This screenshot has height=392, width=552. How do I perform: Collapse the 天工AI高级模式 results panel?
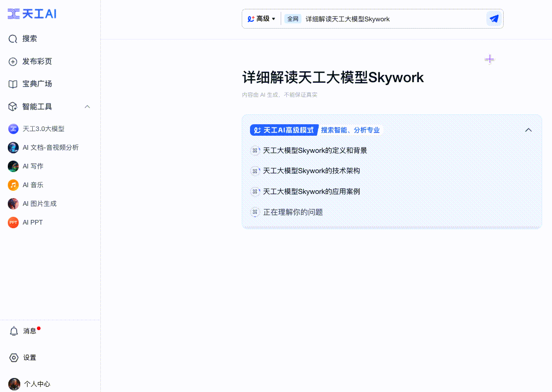[x=528, y=129]
